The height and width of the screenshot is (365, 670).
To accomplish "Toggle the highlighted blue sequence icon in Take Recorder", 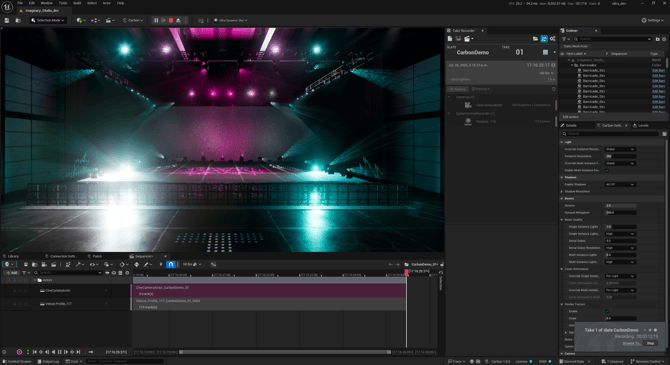I will (x=544, y=39).
